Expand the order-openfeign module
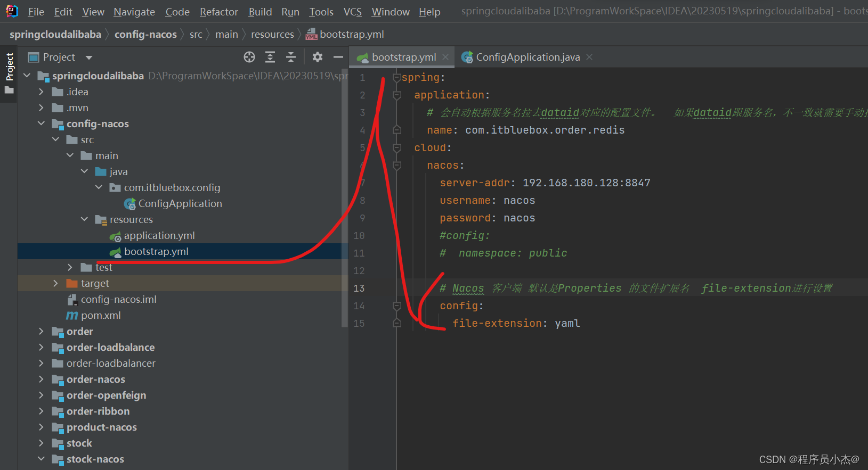Screen dimensions: 868x470 (x=42, y=395)
